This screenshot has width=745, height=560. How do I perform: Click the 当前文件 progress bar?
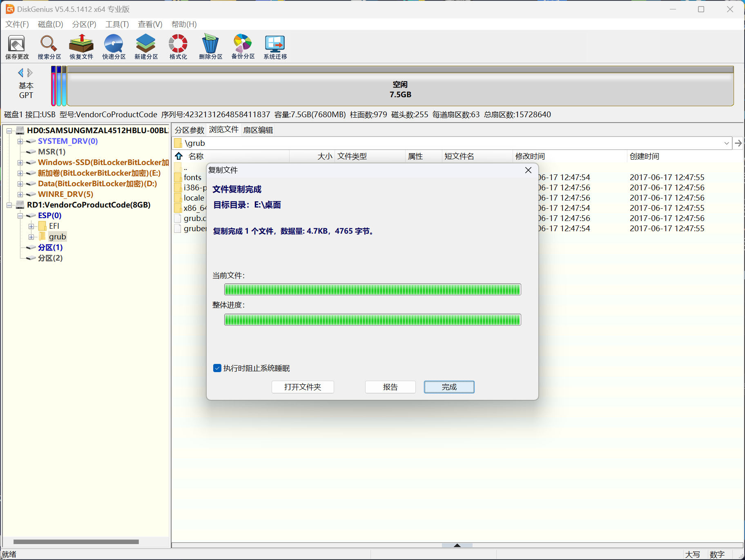(x=372, y=290)
